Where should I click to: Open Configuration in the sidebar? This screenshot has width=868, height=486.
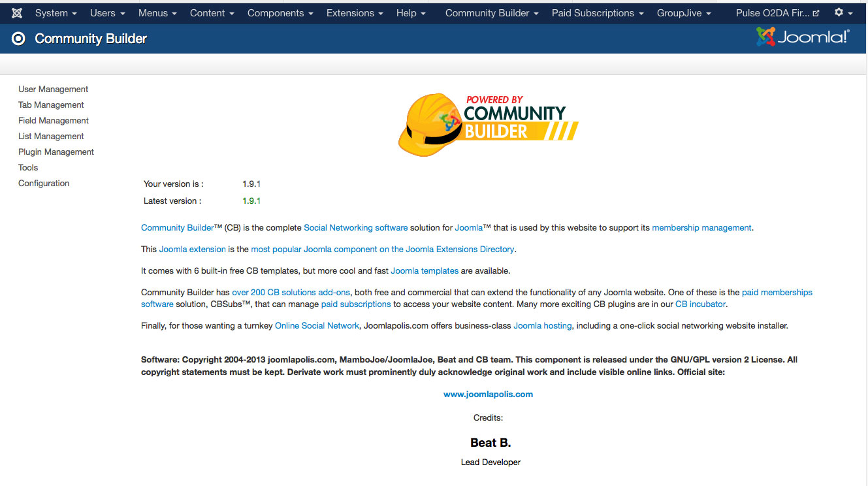[44, 184]
